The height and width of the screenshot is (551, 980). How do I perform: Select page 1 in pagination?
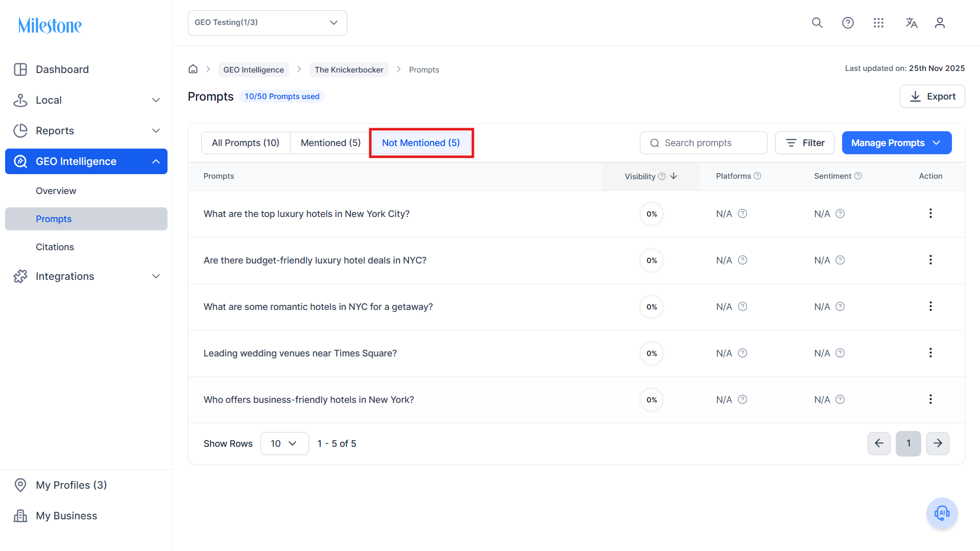(909, 443)
